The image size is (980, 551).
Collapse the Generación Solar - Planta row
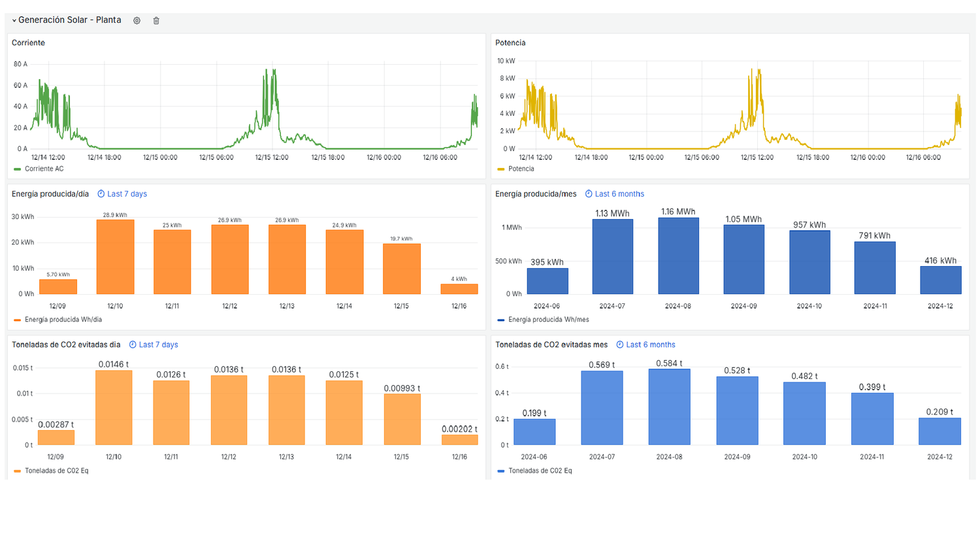tap(14, 21)
